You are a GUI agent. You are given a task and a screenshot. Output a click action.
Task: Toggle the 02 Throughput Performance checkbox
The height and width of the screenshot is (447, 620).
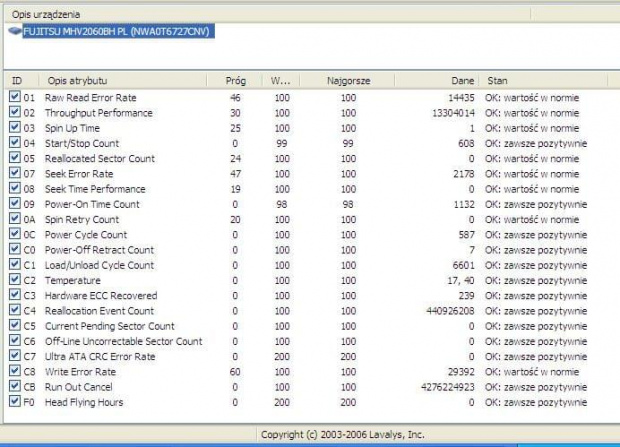(15, 112)
